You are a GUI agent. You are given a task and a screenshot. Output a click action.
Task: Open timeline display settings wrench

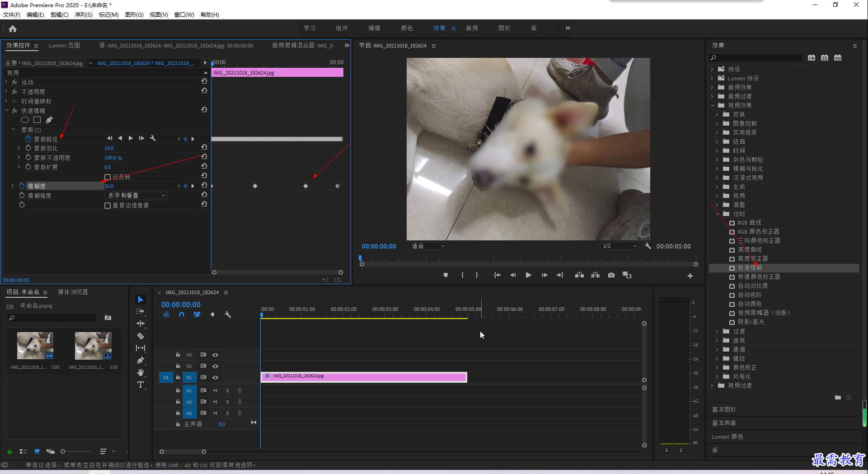point(228,314)
